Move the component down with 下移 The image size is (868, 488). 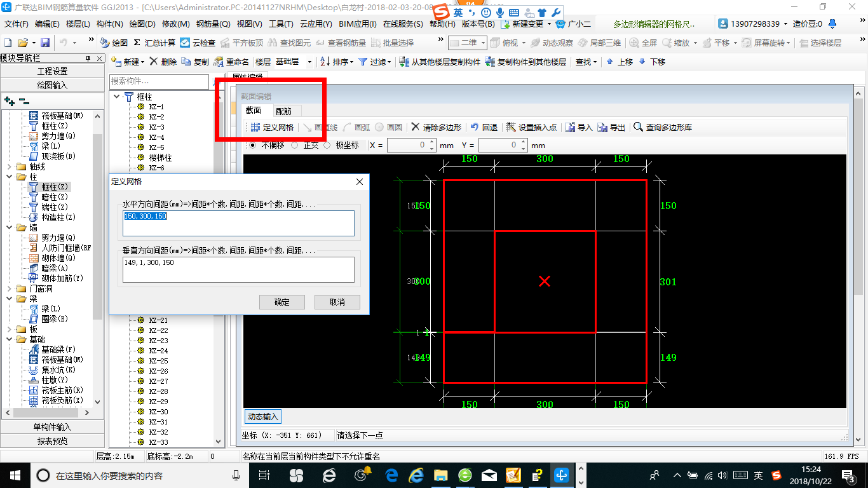pyautogui.click(x=652, y=62)
